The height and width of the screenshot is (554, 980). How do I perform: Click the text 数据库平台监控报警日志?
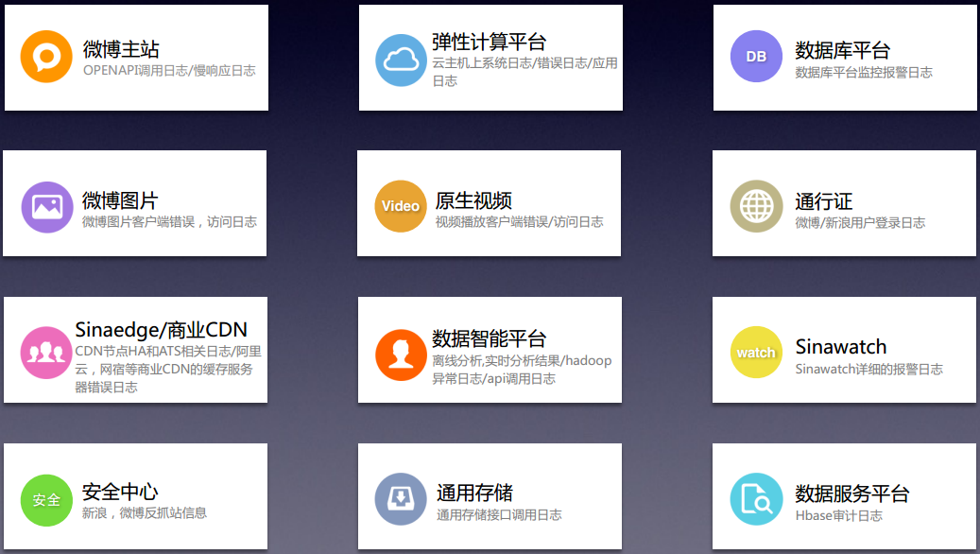864,73
